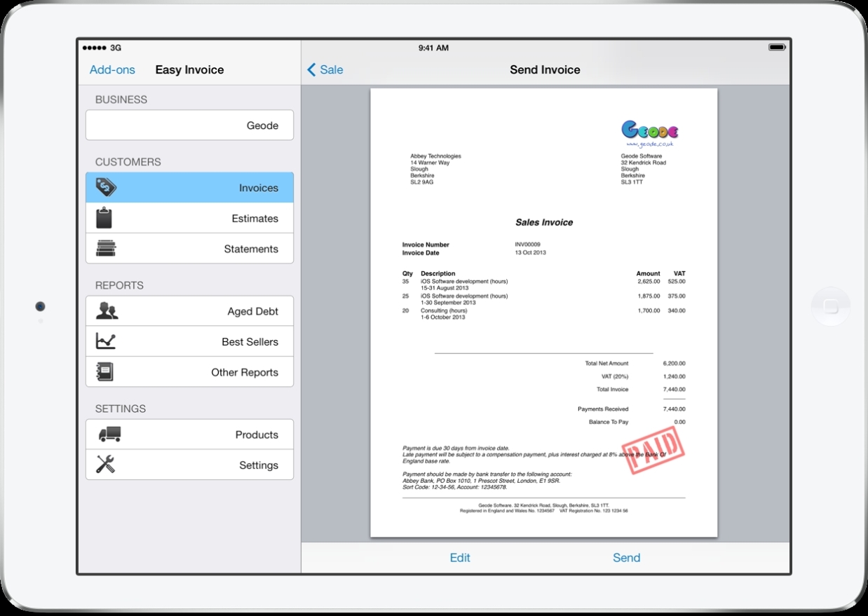Tap the Geode logo on the invoice
This screenshot has height=616, width=868.
pos(649,130)
